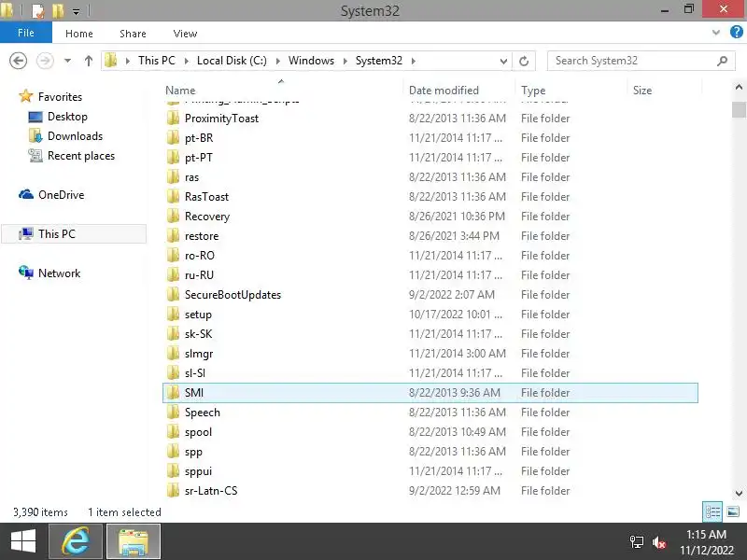Image resolution: width=747 pixels, height=560 pixels.
Task: Customize Quick Access Toolbar dropdown
Action: pos(77,11)
